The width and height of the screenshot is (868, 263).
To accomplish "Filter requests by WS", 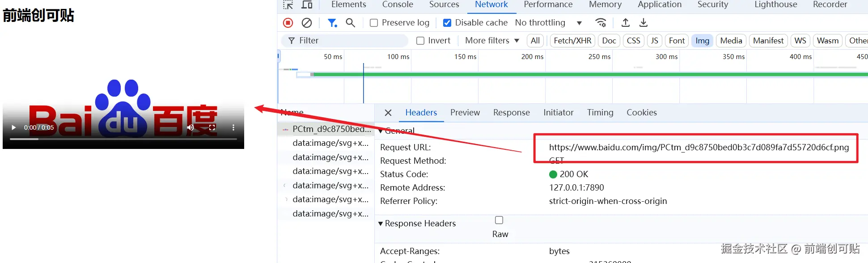I will (800, 41).
